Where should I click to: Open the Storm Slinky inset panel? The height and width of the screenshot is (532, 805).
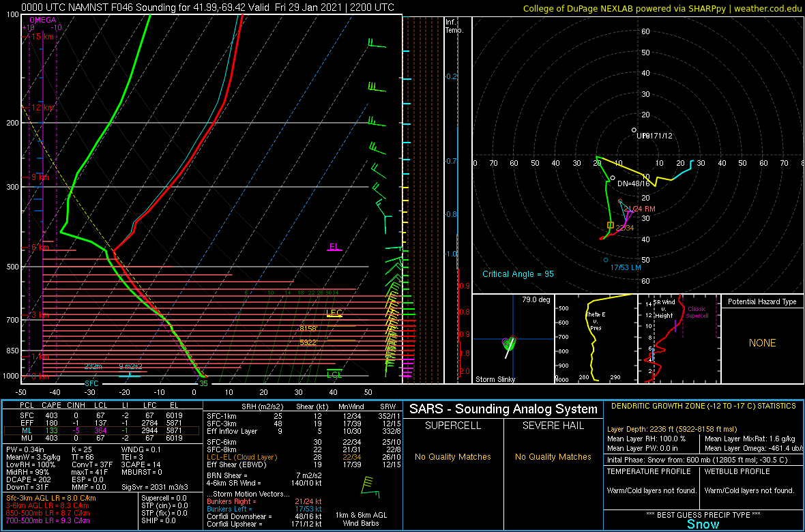513,339
